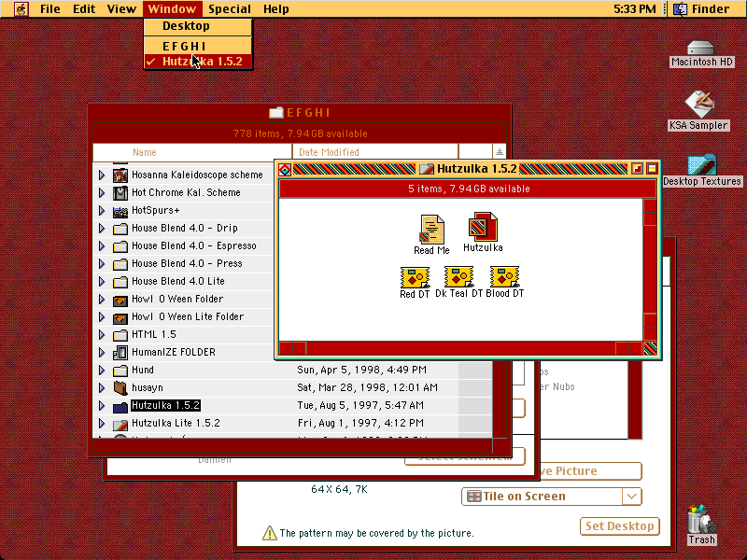Click the Hutzulka window collapse box
The image size is (747, 560).
pos(652,169)
